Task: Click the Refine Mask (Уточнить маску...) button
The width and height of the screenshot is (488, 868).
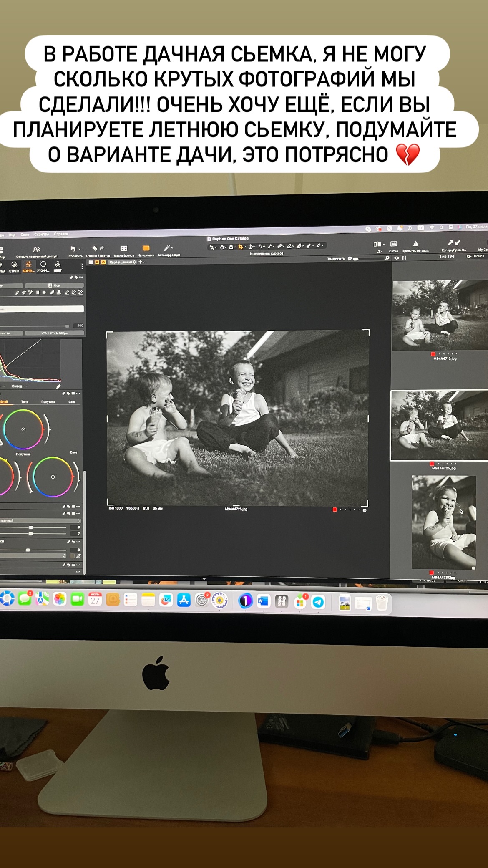Action: [x=55, y=333]
